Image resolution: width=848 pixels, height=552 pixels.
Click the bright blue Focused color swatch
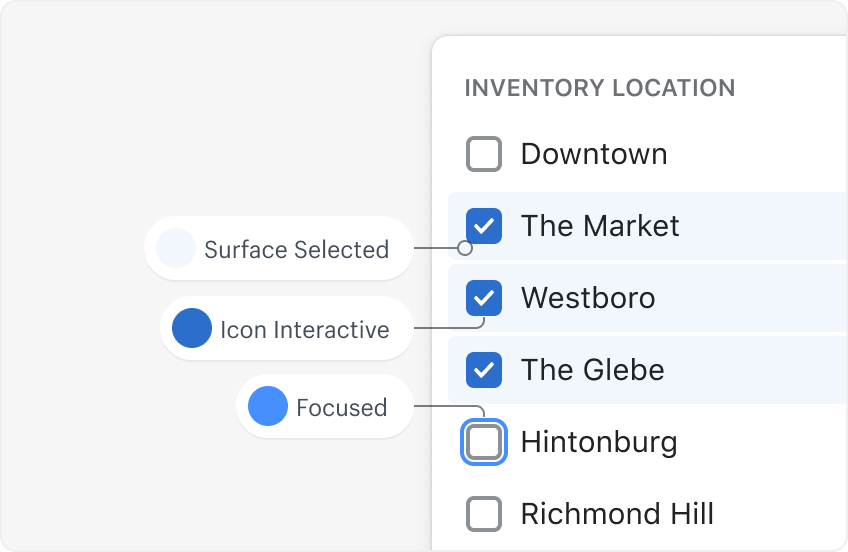tap(268, 406)
